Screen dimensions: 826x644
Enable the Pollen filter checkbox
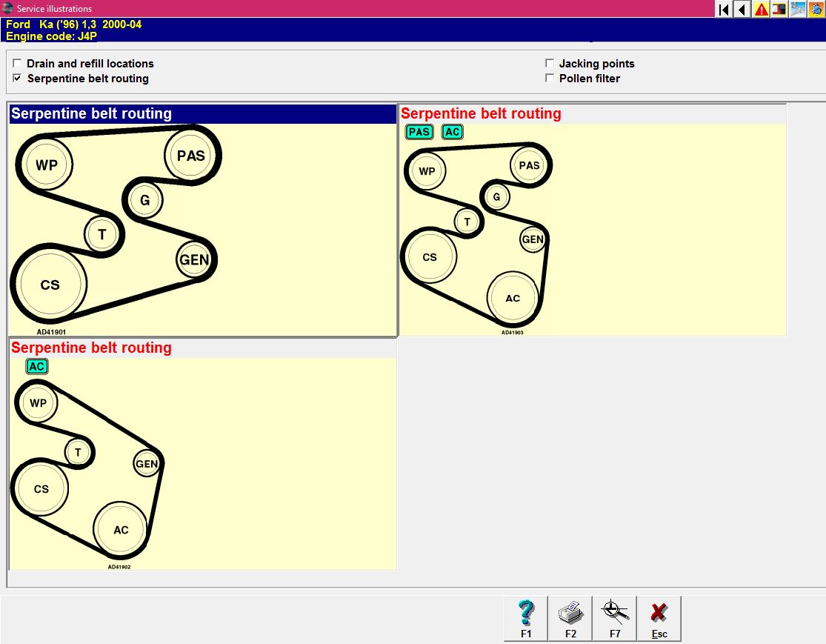coord(550,79)
